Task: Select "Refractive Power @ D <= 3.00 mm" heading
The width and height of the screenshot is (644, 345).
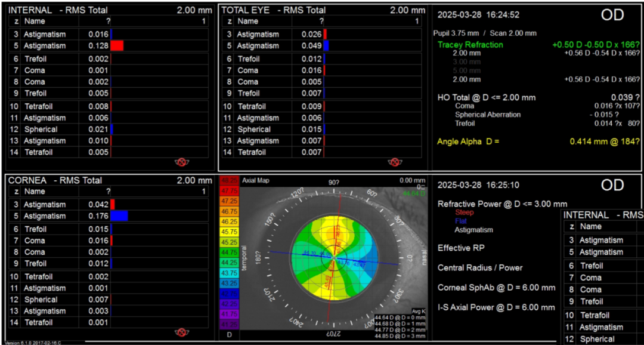Action: point(503,204)
